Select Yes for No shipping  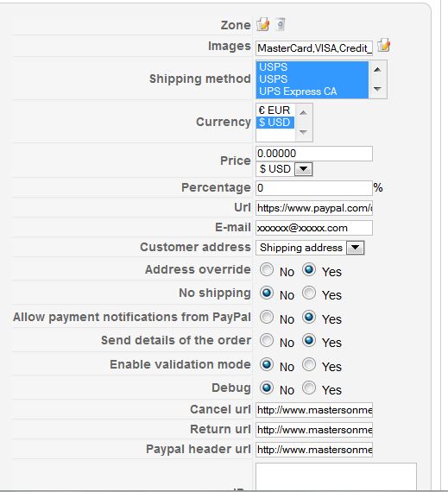point(309,293)
